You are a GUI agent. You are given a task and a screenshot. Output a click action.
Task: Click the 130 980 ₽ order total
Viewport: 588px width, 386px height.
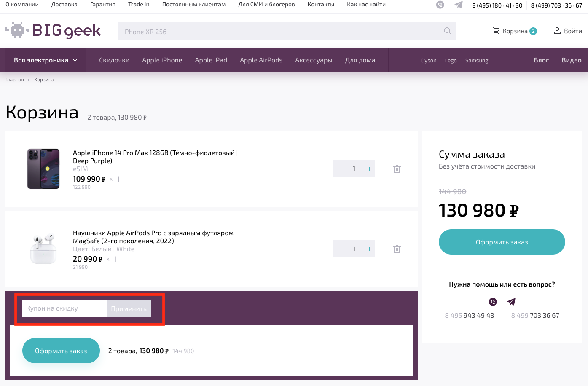[x=479, y=210]
